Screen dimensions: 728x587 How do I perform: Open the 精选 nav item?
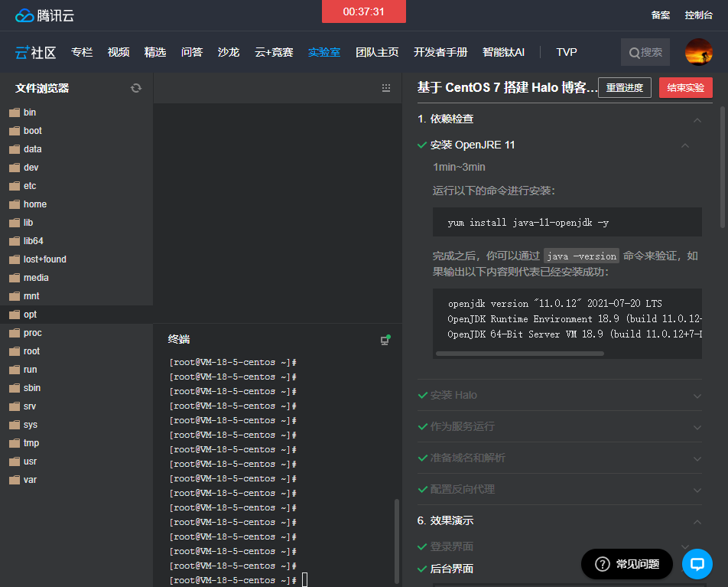(155, 52)
